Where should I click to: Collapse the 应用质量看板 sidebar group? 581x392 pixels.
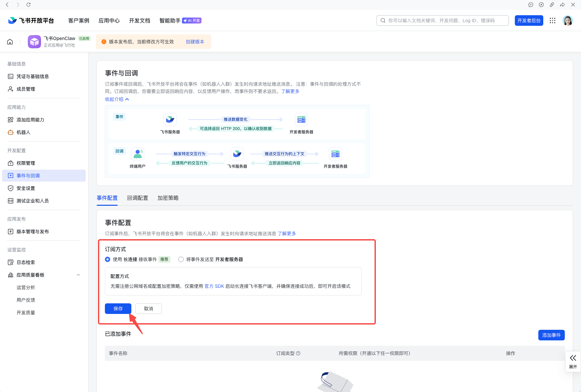tap(78, 275)
